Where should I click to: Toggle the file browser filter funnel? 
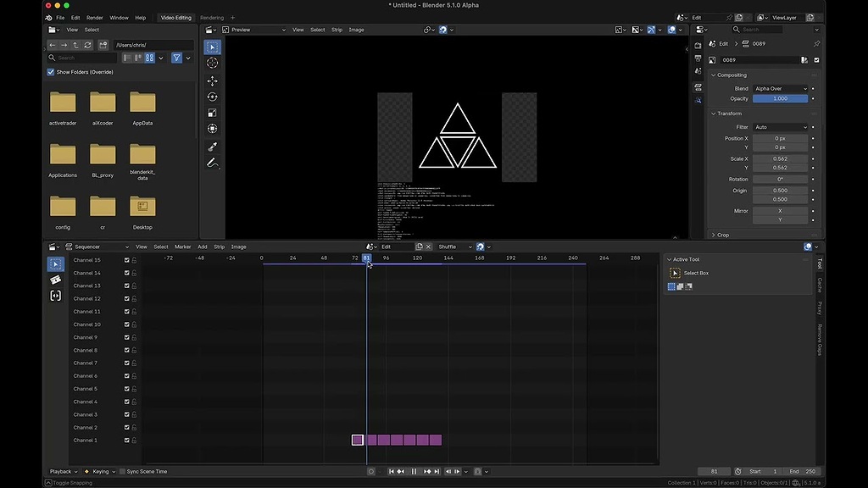176,58
